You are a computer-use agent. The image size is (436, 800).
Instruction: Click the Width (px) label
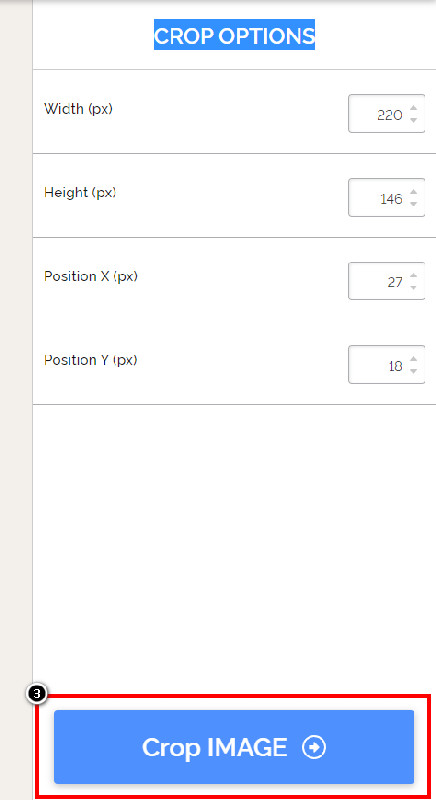click(x=79, y=109)
